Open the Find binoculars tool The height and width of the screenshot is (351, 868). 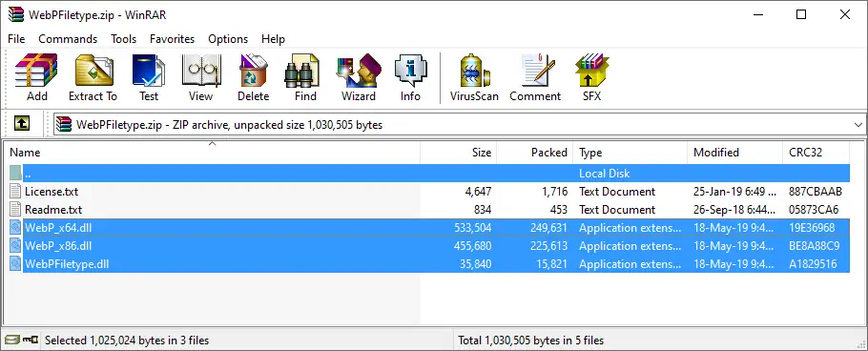(x=305, y=78)
